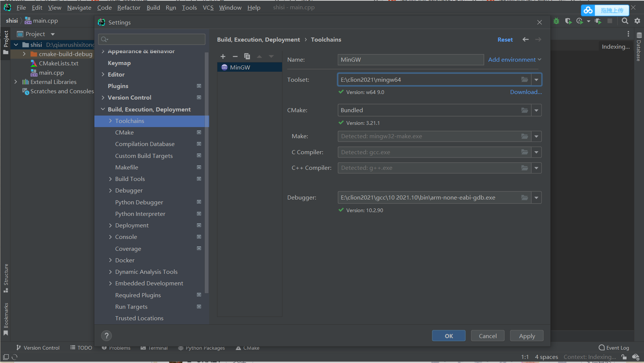Open the Structure tool window sidebar

(6, 278)
